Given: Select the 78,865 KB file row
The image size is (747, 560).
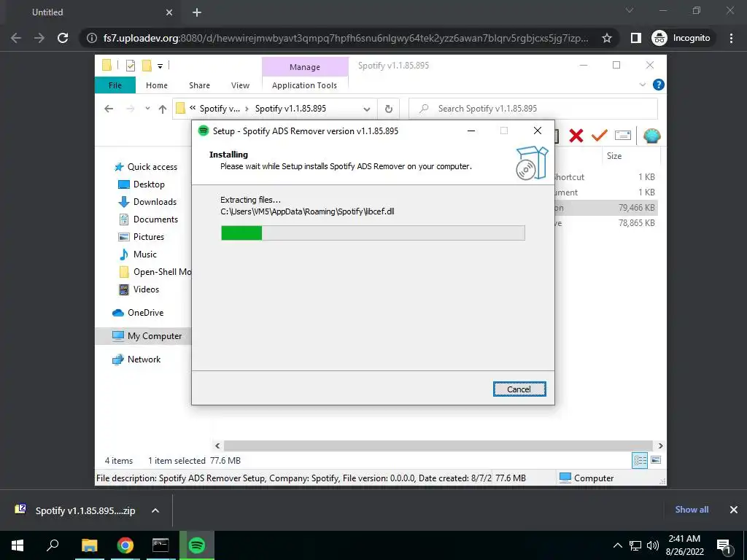Looking at the screenshot, I should (605, 223).
